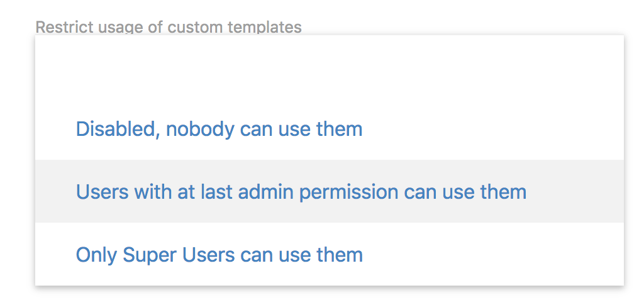Click the "Restrict usage of custom templates" label
Screen dimensions: 644x307
tap(169, 27)
